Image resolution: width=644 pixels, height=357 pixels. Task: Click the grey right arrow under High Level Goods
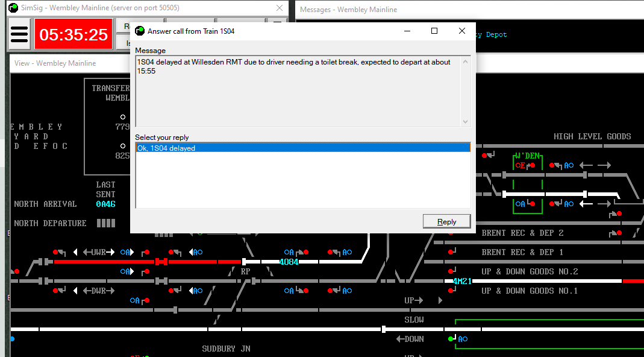coord(604,165)
